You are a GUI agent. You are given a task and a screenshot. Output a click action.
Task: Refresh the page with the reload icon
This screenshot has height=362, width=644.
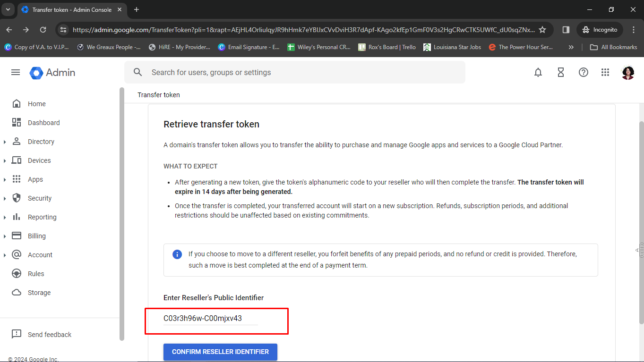pos(43,29)
